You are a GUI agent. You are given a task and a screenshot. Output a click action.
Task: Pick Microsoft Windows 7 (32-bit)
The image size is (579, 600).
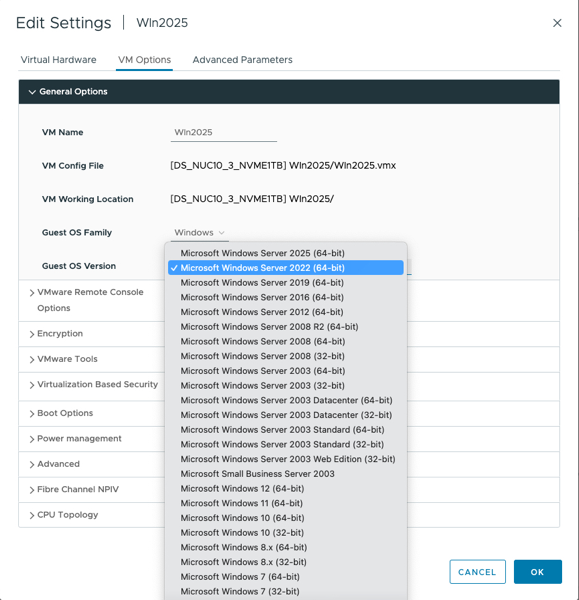pos(285,591)
